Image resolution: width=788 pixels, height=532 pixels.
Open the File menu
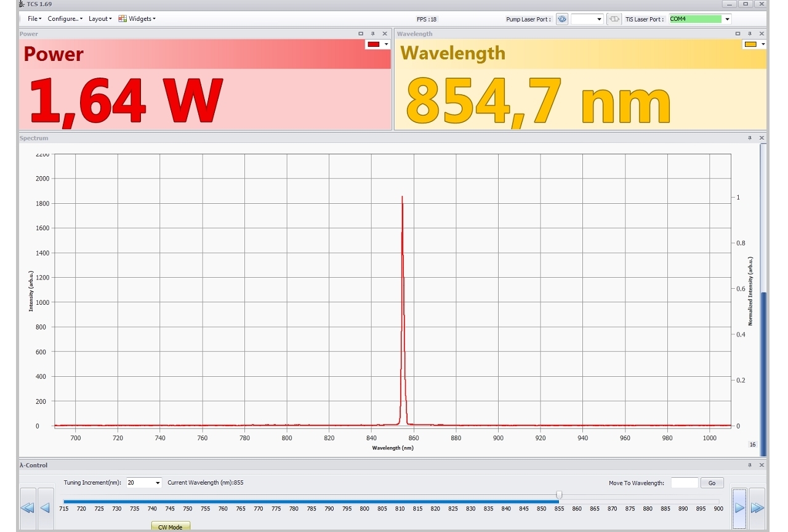point(34,18)
